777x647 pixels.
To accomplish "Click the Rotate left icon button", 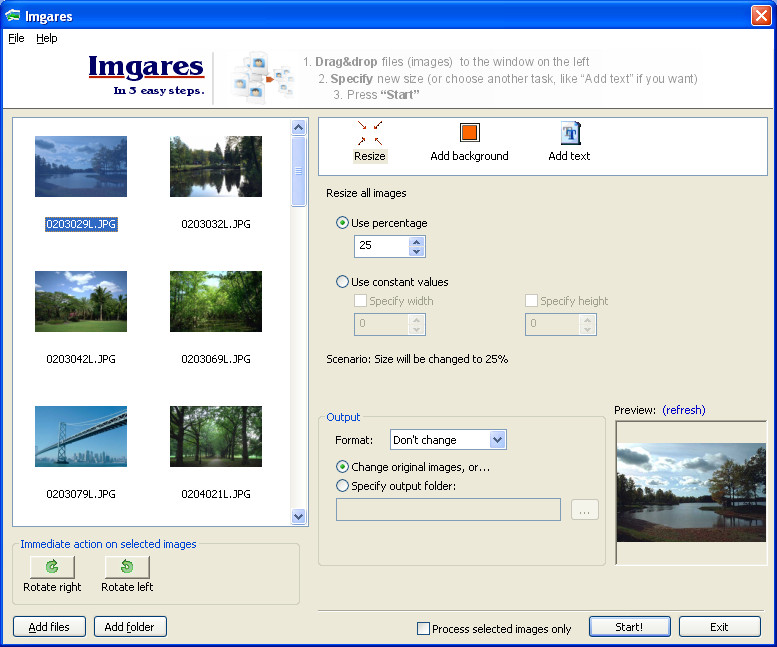I will [127, 566].
